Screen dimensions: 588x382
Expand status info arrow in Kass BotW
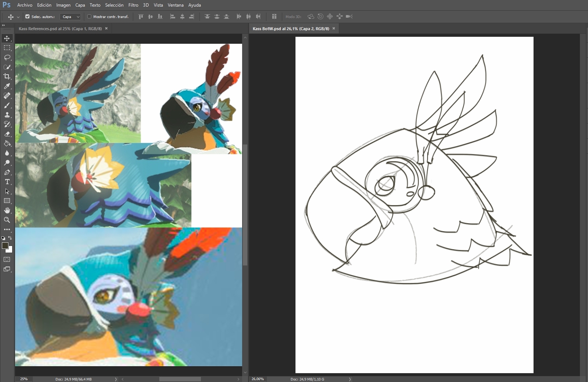(x=350, y=379)
